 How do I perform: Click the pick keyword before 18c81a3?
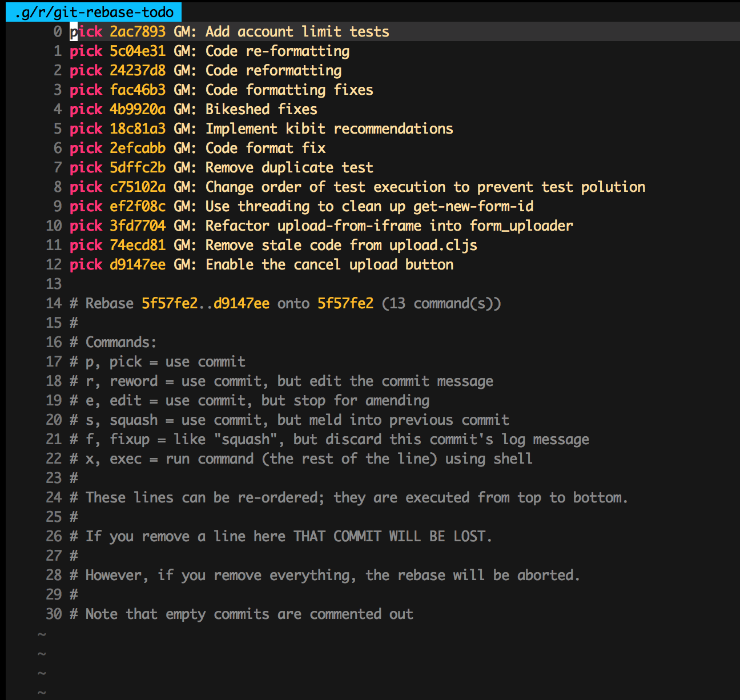[86, 129]
